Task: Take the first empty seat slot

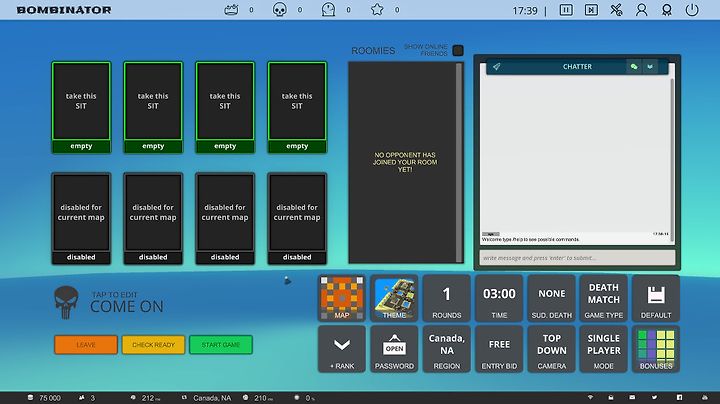Action: [81, 107]
